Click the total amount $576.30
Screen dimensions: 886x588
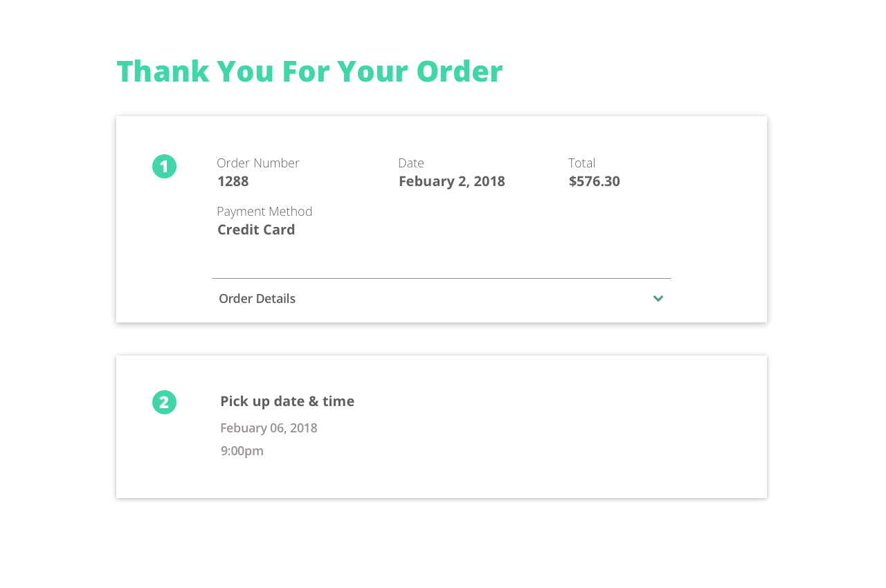(594, 181)
